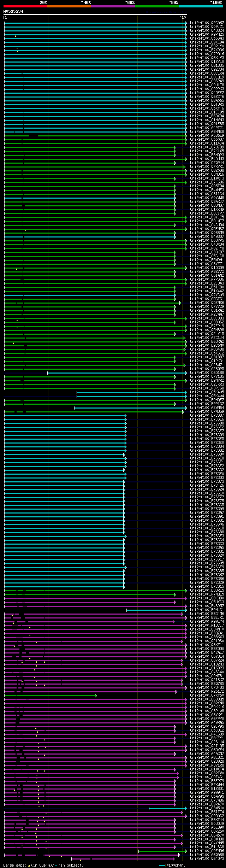Image resolution: width=226 pixels, height=868 pixels.
Task: Select the label UniRef100_Q55087
Action: pyautogui.click(x=207, y=139)
